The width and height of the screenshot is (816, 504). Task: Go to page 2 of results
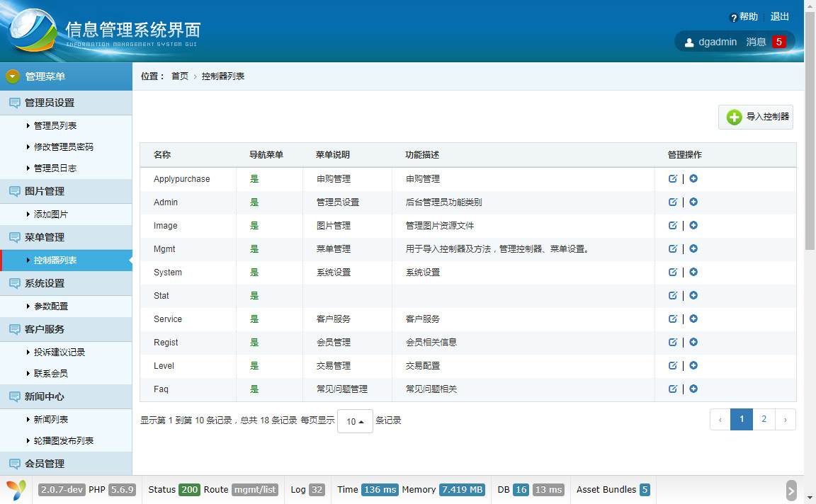click(x=764, y=419)
